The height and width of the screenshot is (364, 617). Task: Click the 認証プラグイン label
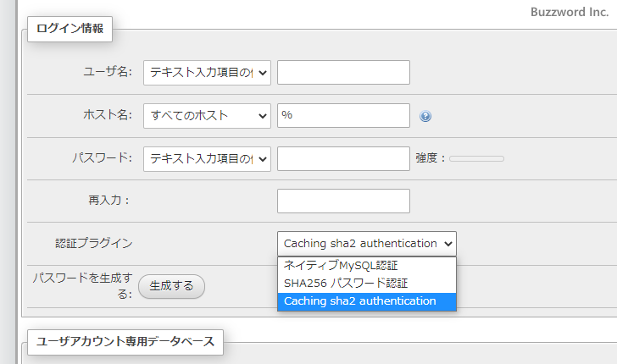pyautogui.click(x=94, y=243)
